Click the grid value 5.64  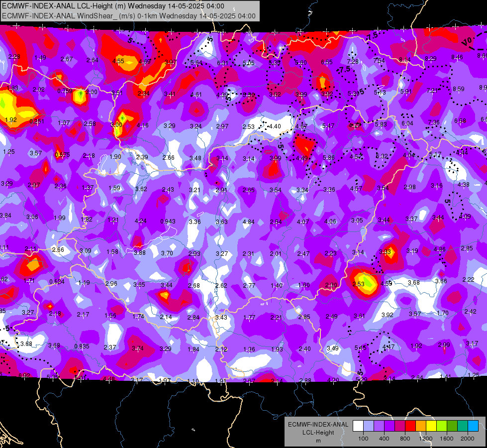pos(196,63)
